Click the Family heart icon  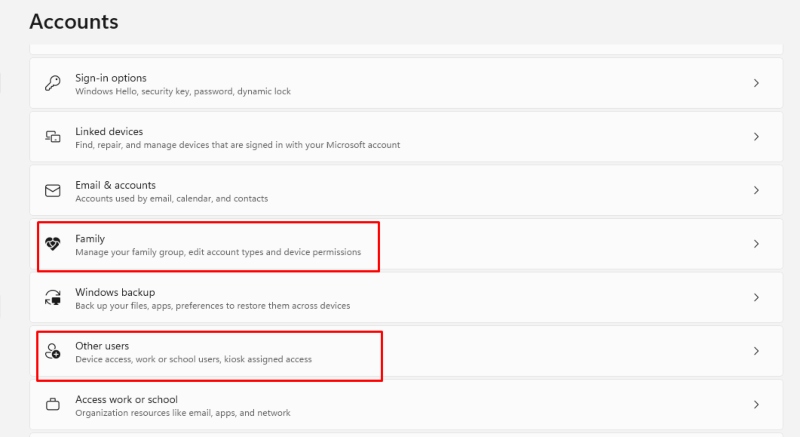click(53, 244)
